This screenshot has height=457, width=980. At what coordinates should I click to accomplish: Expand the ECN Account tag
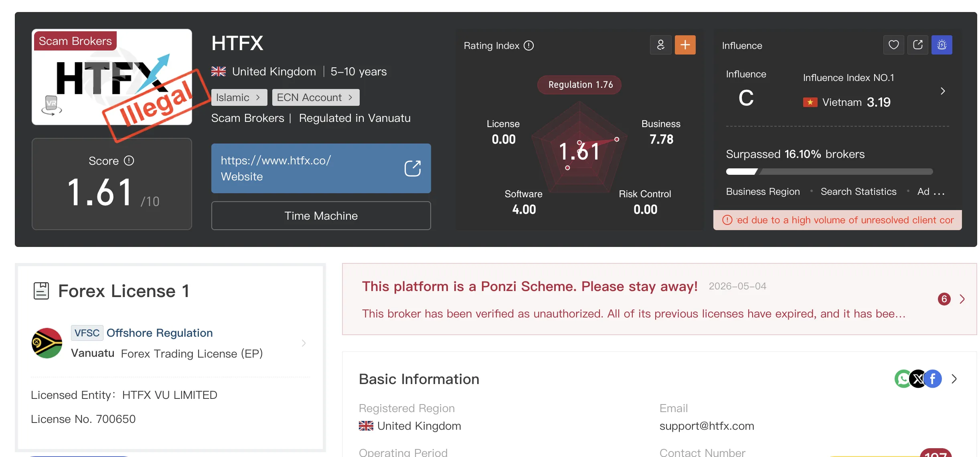(316, 97)
